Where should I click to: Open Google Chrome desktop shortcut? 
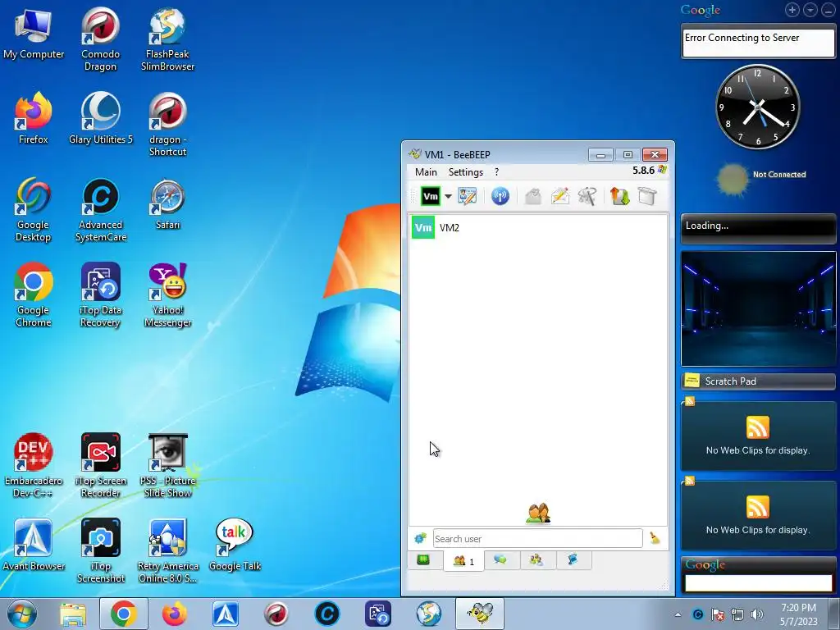(x=33, y=294)
